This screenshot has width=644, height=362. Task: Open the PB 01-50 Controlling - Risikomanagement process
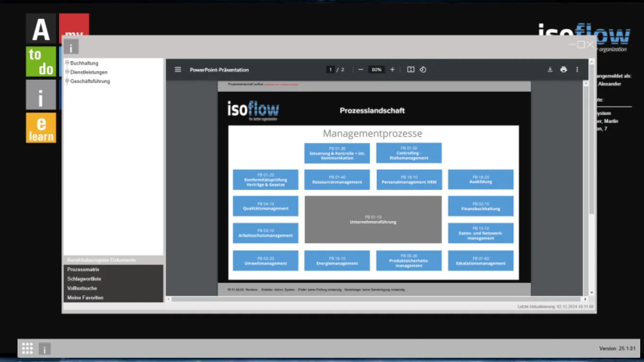tap(409, 153)
